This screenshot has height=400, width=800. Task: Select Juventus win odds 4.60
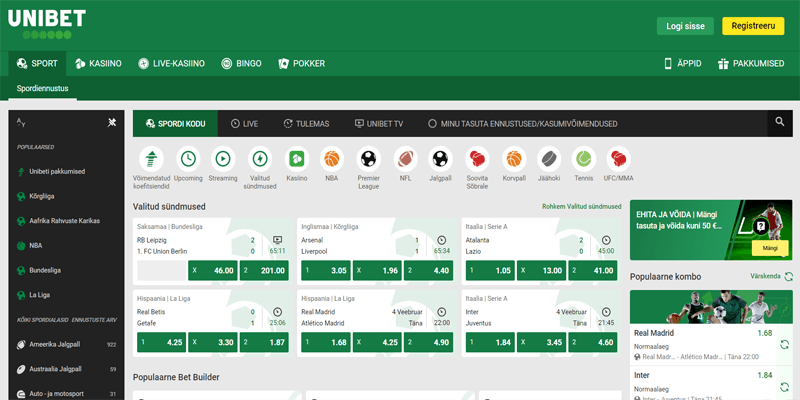click(x=593, y=342)
